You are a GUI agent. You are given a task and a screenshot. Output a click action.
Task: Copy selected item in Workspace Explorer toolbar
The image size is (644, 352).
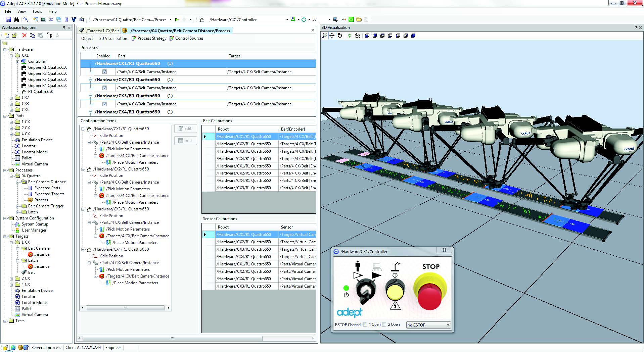pyautogui.click(x=32, y=35)
